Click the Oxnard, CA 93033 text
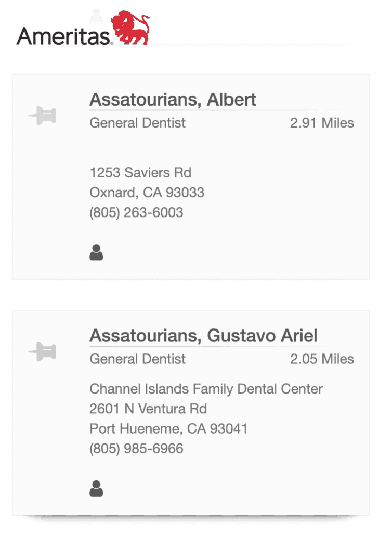The width and height of the screenshot is (392, 533). (x=147, y=193)
